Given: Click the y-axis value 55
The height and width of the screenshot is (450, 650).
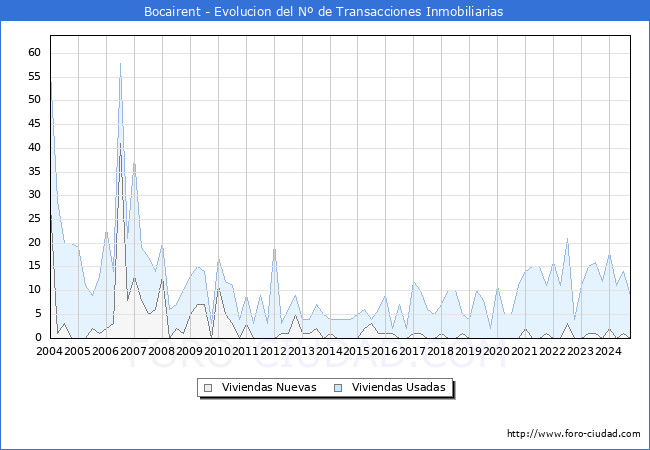Looking at the screenshot, I should click(x=34, y=76).
